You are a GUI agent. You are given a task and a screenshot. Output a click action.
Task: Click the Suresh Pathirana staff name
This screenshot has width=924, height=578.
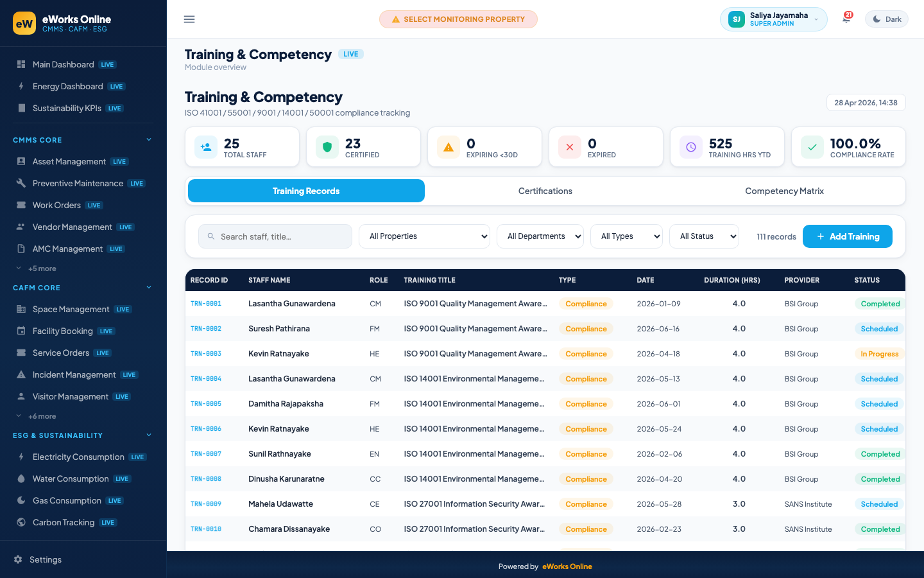pos(279,329)
